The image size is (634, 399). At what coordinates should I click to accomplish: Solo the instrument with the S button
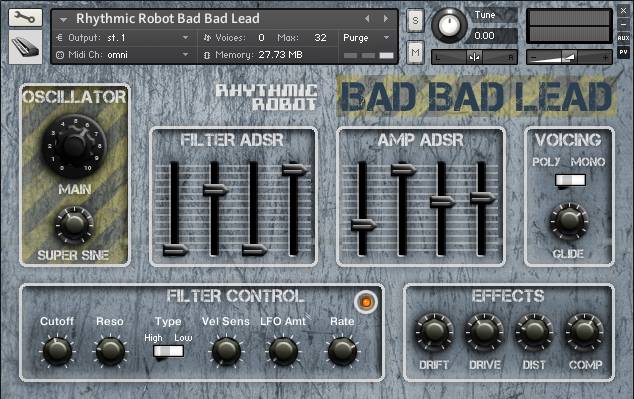coord(415,20)
